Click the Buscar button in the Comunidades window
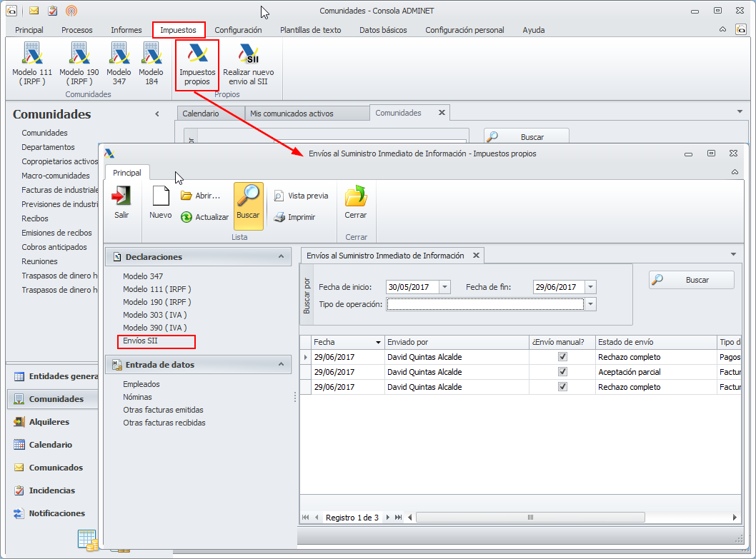756x559 pixels. (527, 137)
